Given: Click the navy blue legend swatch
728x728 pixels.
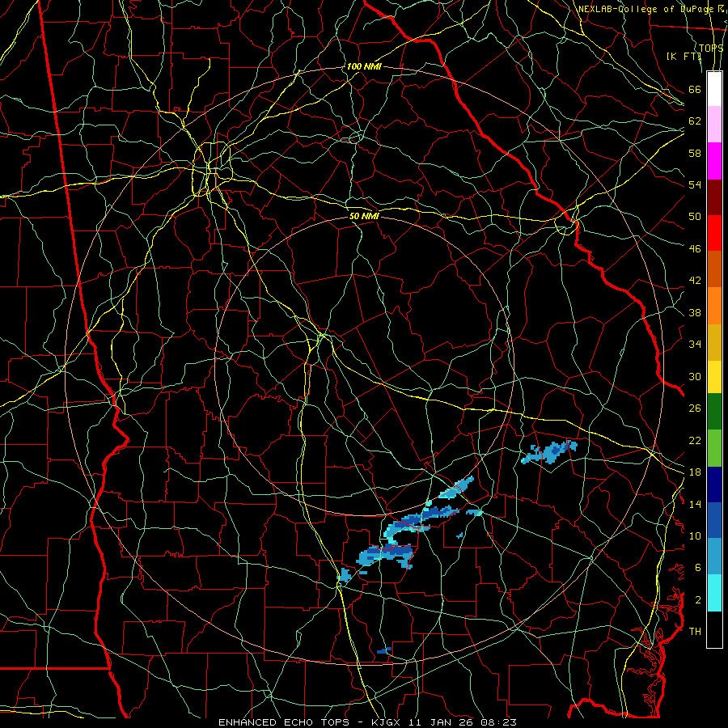Looking at the screenshot, I should [714, 485].
